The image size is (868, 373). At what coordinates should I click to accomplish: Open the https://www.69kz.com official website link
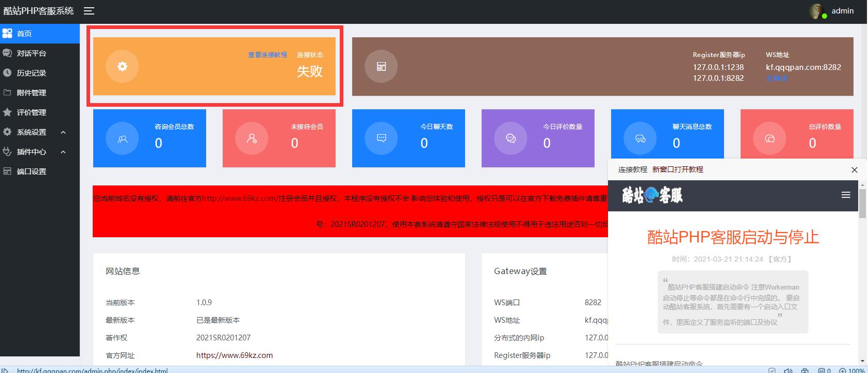tap(234, 355)
